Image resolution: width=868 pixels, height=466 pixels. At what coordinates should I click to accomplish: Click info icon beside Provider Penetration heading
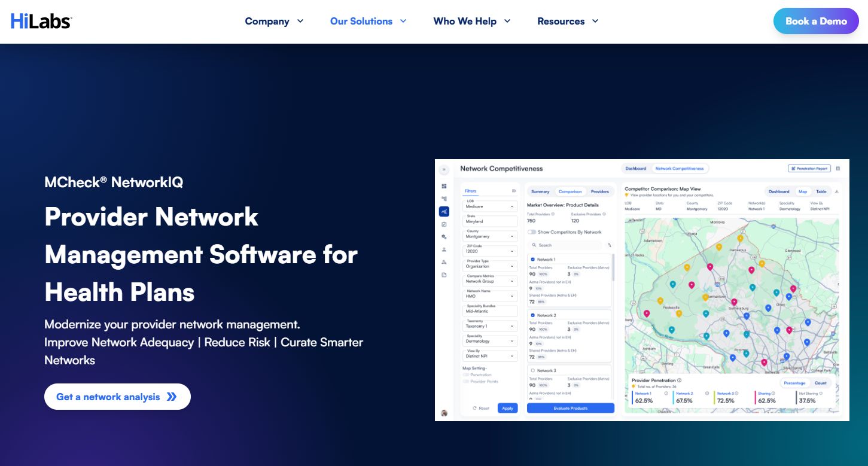click(680, 380)
